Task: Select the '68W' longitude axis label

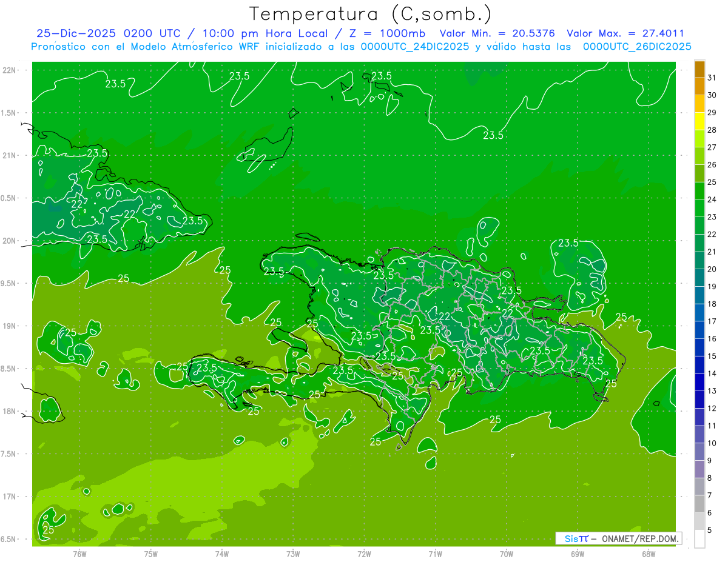Action: (649, 554)
